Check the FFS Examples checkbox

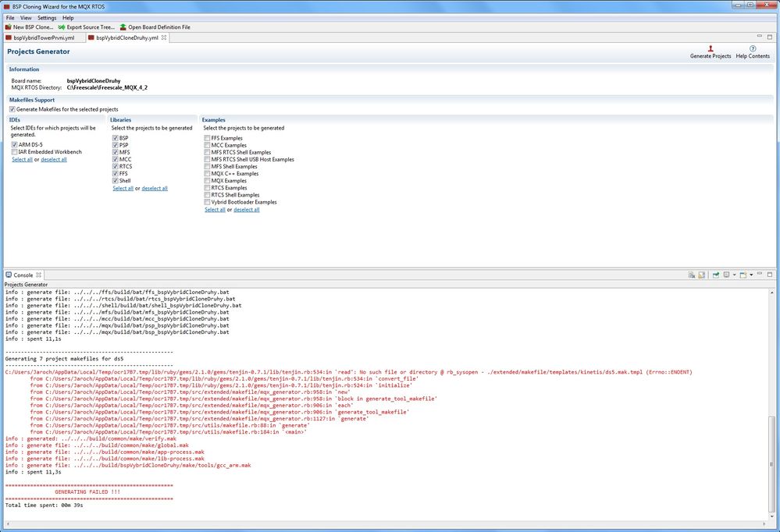[207, 138]
